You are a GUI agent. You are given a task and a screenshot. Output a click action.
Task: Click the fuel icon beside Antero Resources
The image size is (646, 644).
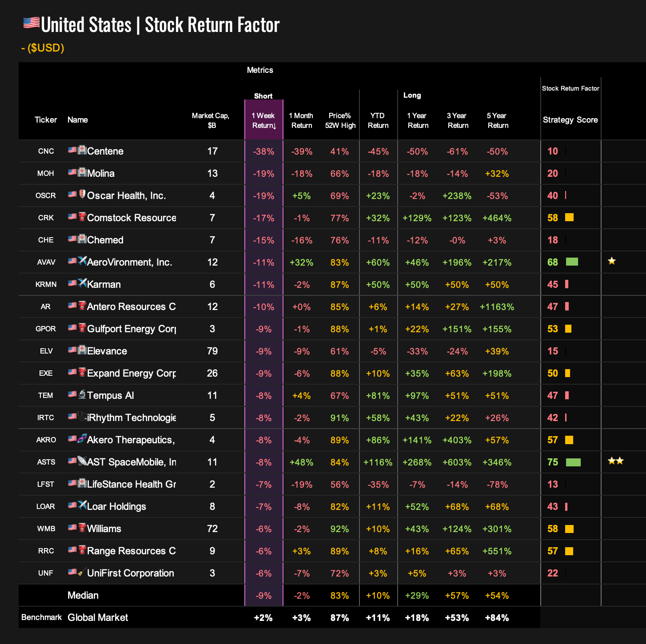[x=82, y=305]
